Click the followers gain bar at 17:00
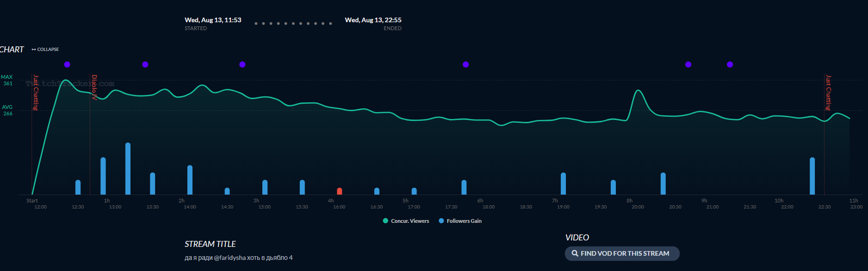The width and height of the screenshot is (868, 271). click(414, 191)
